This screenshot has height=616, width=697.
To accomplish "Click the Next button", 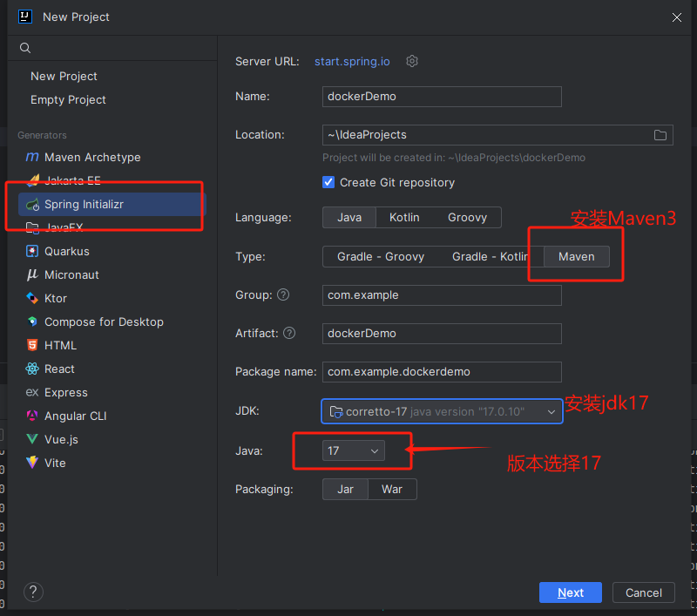I will (x=571, y=592).
